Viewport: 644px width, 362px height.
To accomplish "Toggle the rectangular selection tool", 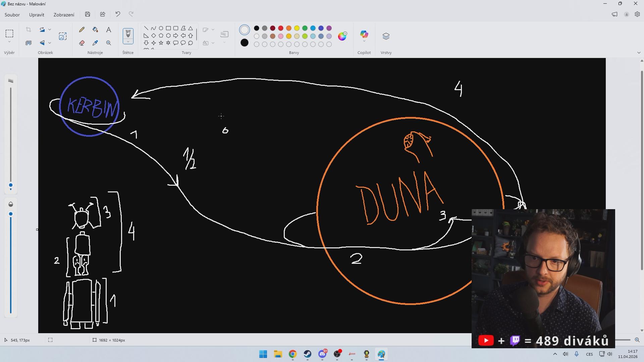I will [9, 33].
